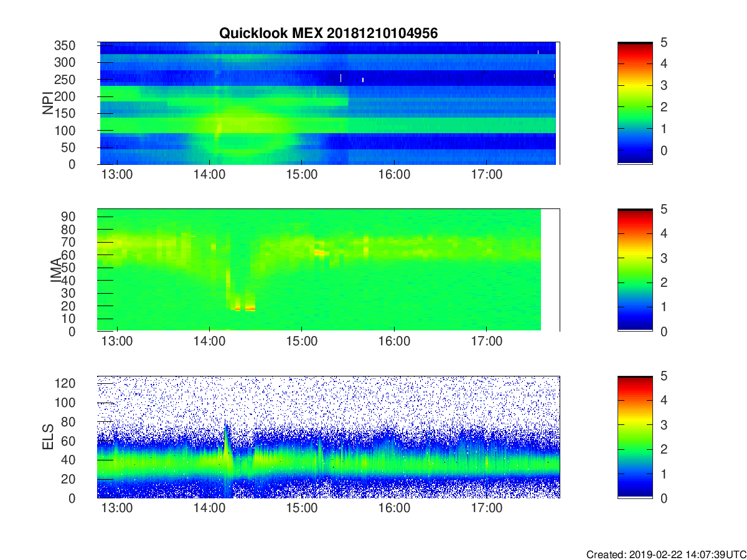Click the 15:00 tick under the NPI panel
The image size is (747, 560).
click(301, 175)
